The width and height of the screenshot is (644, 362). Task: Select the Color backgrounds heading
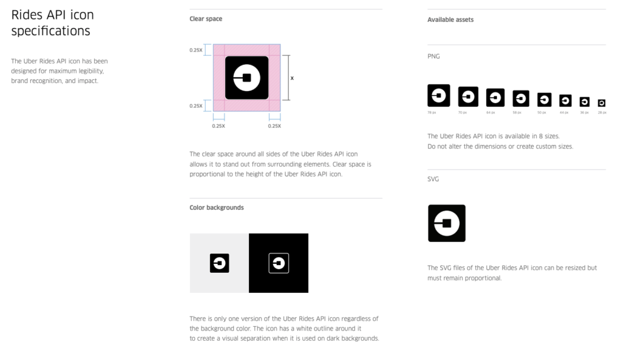click(216, 207)
